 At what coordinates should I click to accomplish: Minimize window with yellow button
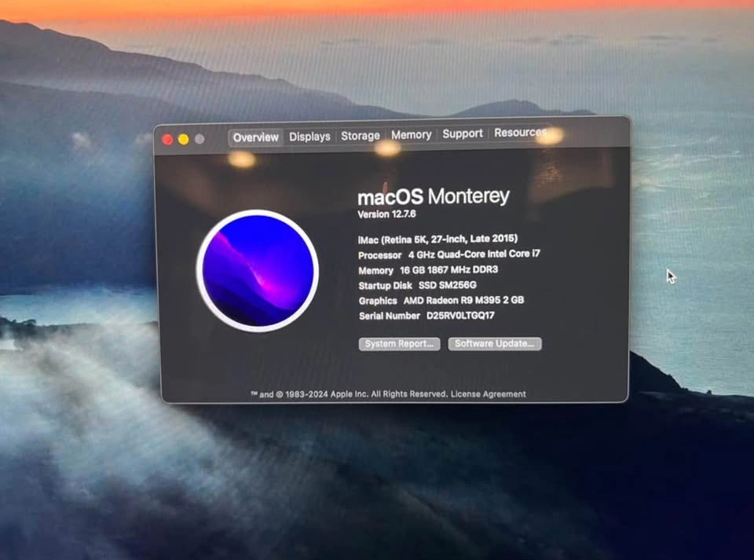(x=184, y=139)
